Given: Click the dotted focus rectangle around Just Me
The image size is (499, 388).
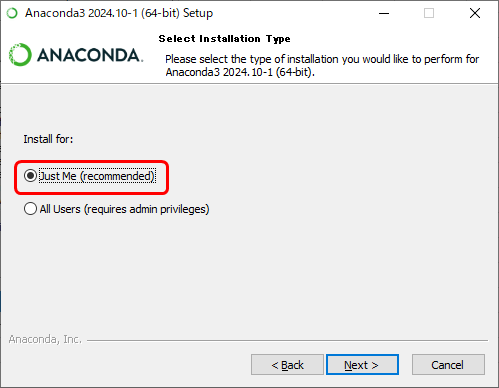Looking at the screenshot, I should click(x=97, y=176).
